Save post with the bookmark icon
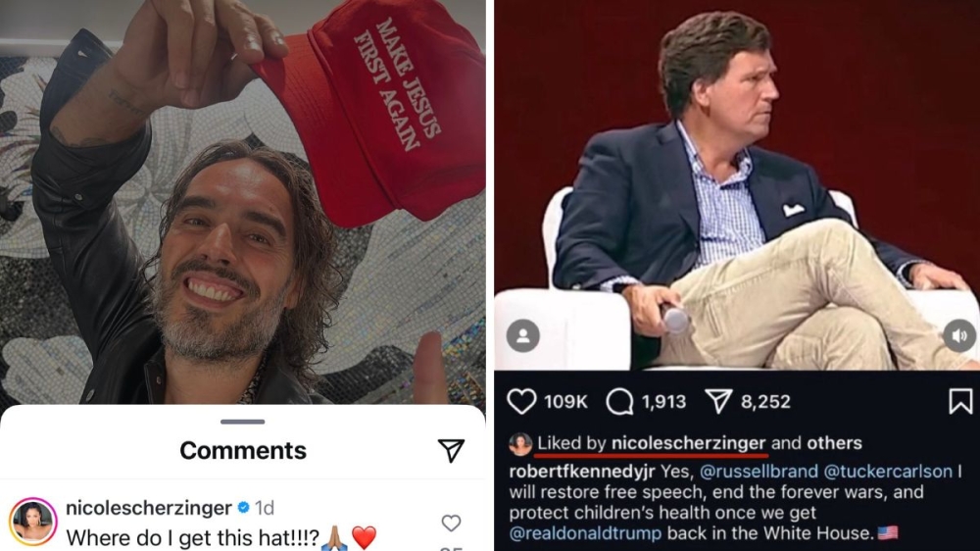Image resolution: width=980 pixels, height=551 pixels. point(960,402)
